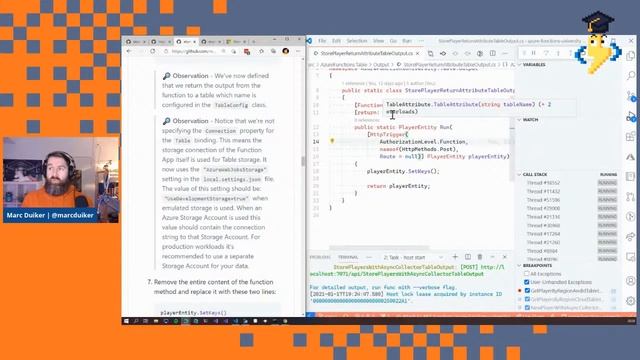This screenshot has width=640, height=360.
Task: Open Source Control view in activity bar
Action: pyautogui.click(x=631, y=96)
